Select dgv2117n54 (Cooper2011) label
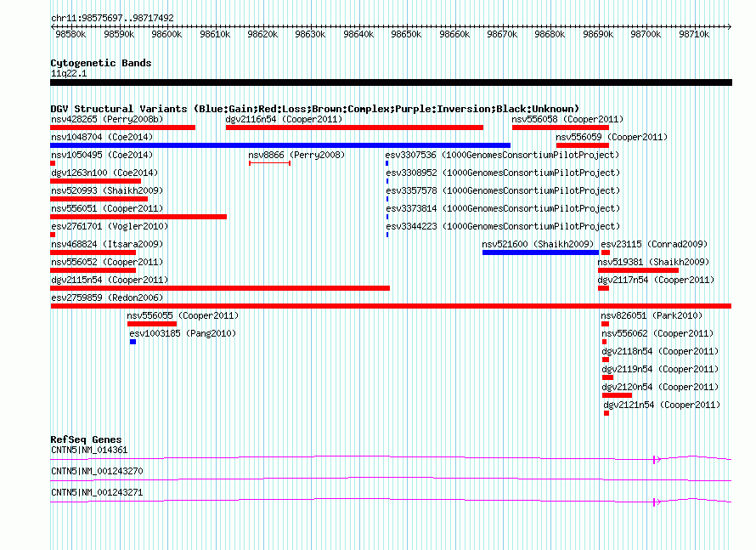756x550 pixels. click(657, 280)
